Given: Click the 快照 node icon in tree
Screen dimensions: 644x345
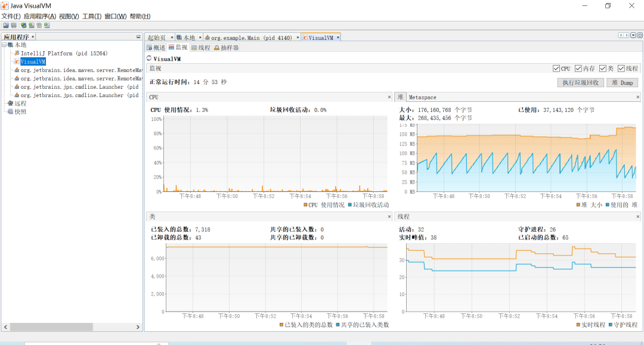Looking at the screenshot, I should [x=10, y=111].
